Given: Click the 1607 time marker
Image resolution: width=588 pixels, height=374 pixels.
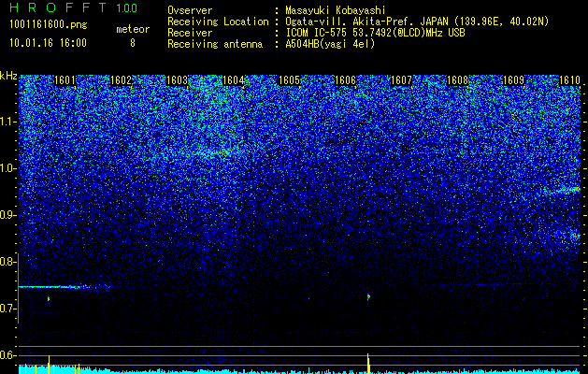Looking at the screenshot, I should 401,80.
